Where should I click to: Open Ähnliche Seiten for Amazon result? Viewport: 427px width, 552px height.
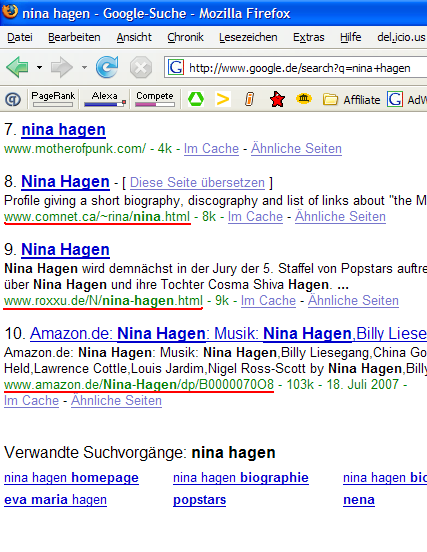tap(117, 401)
